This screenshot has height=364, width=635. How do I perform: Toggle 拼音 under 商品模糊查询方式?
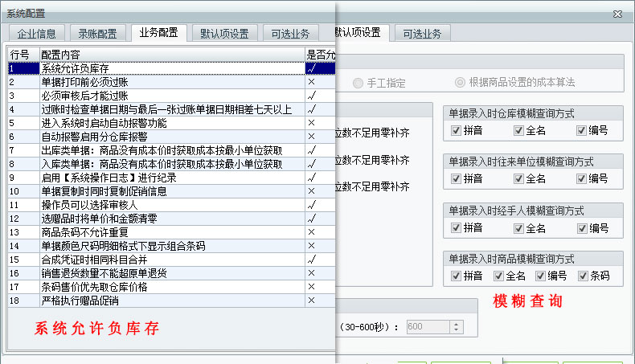(456, 276)
